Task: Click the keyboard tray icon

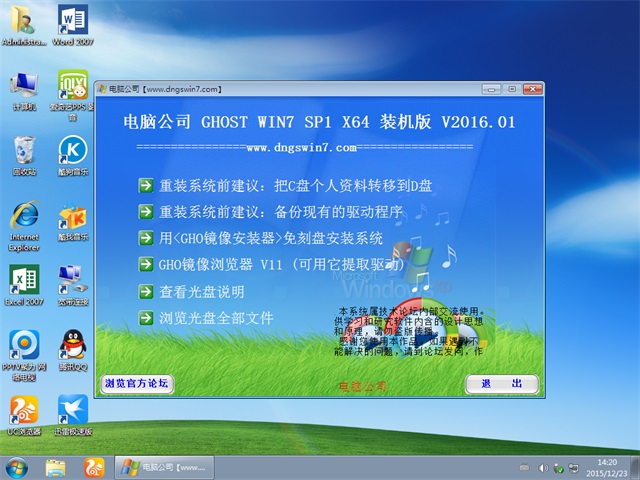Action: (x=524, y=468)
